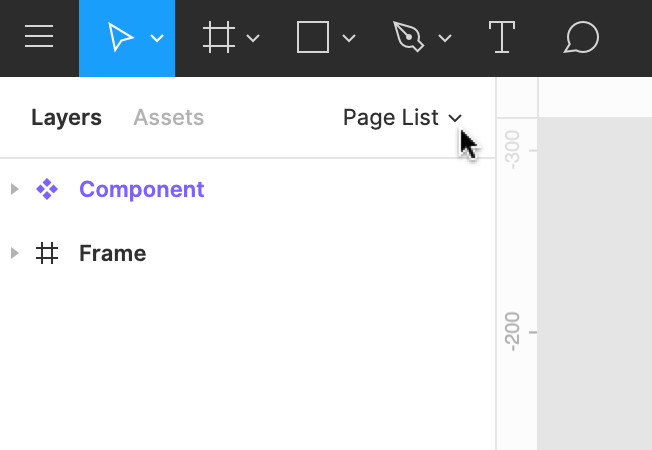Select the Text tool
The image size is (652, 450).
[x=501, y=38]
